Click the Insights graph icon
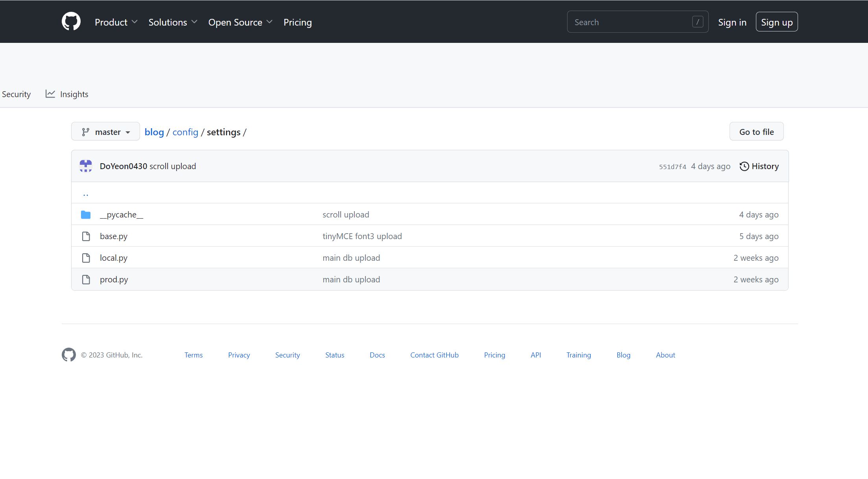Viewport: 868px width, 479px height. click(50, 94)
